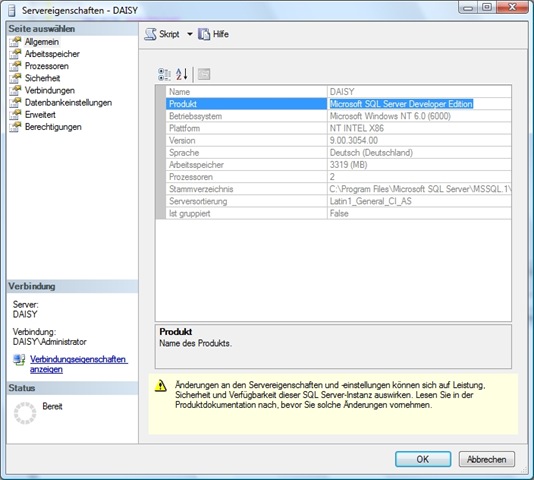Click the server icon in title bar

tap(12, 10)
